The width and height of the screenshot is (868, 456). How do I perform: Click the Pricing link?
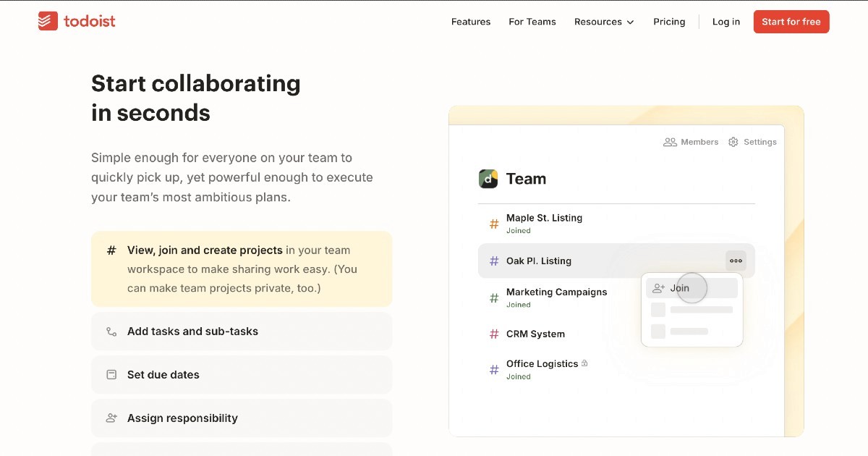pyautogui.click(x=669, y=22)
